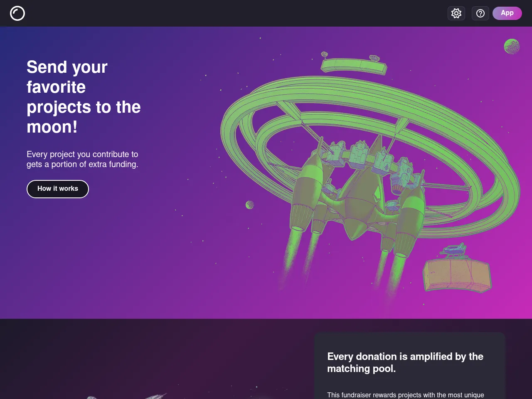Screen dimensions: 532x399
Task: Click the 'Every donation is amplified' card heading
Action: (x=405, y=362)
